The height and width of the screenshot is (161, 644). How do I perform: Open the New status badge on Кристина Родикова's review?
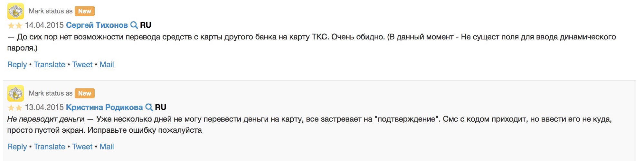point(84,93)
